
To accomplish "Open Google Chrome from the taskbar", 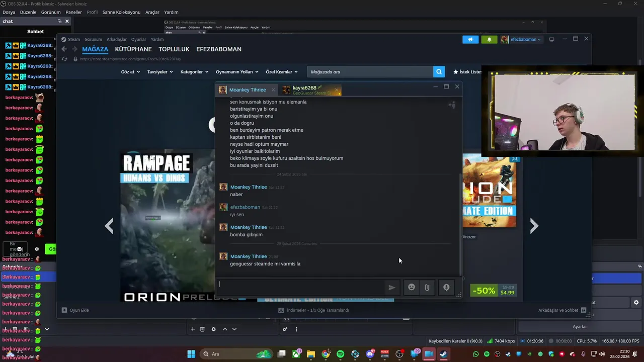I will coord(326,354).
